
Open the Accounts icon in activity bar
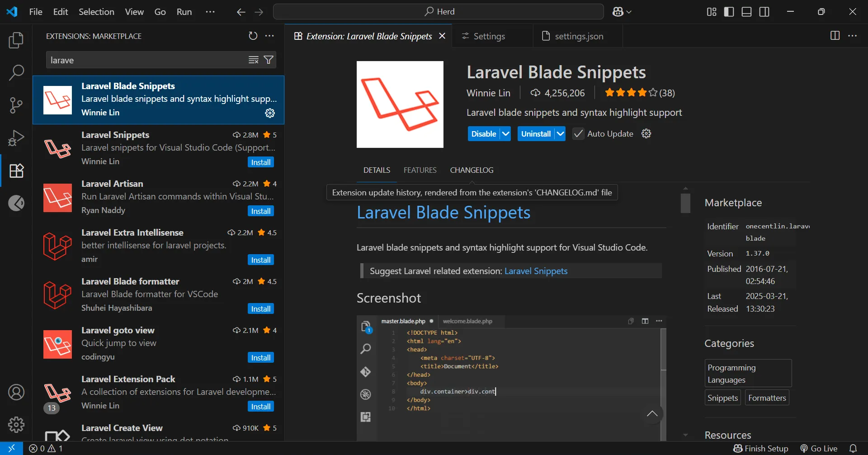(16, 392)
